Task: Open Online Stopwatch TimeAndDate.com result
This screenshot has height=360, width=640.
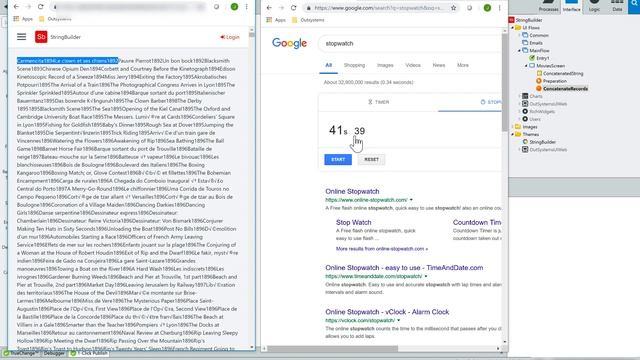Action: pyautogui.click(x=404, y=268)
